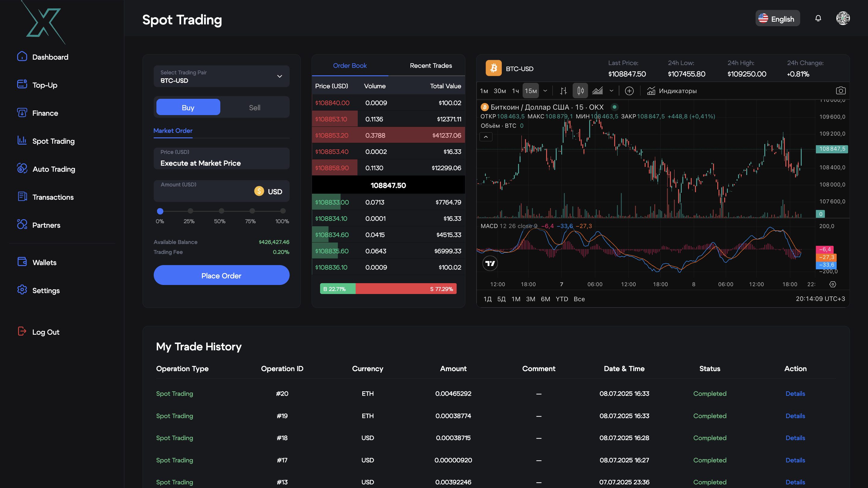Switch the order side to Sell

[254, 108]
